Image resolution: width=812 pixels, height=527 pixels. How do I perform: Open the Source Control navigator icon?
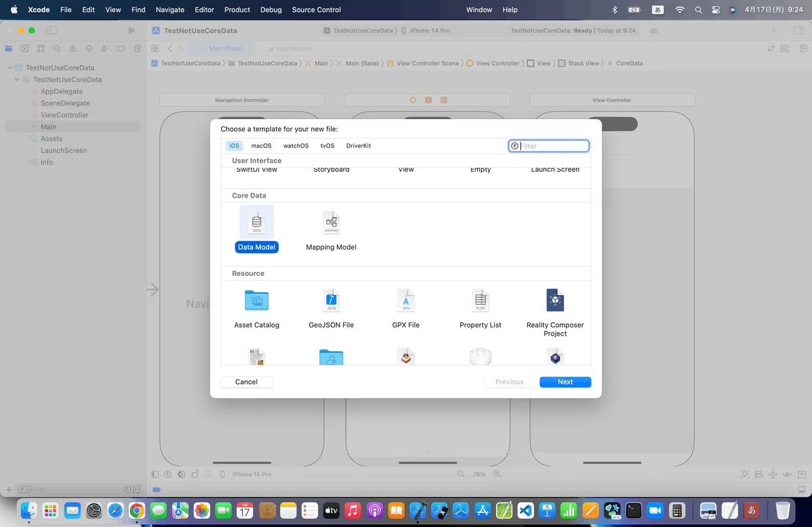point(25,49)
